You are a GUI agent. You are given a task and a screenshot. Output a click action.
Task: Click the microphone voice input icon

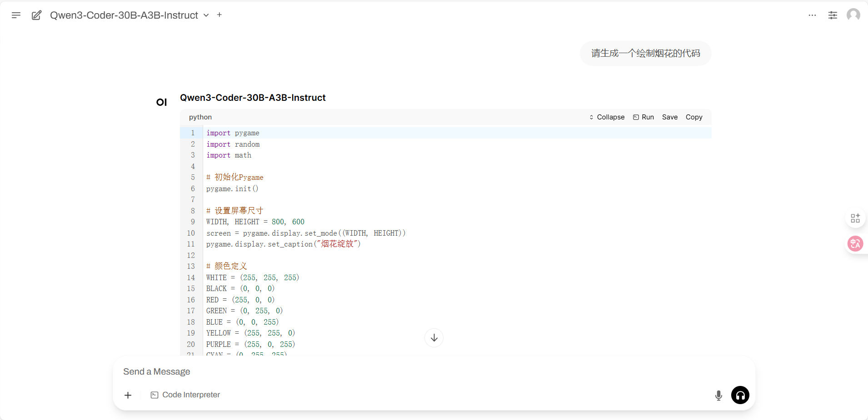point(718,395)
